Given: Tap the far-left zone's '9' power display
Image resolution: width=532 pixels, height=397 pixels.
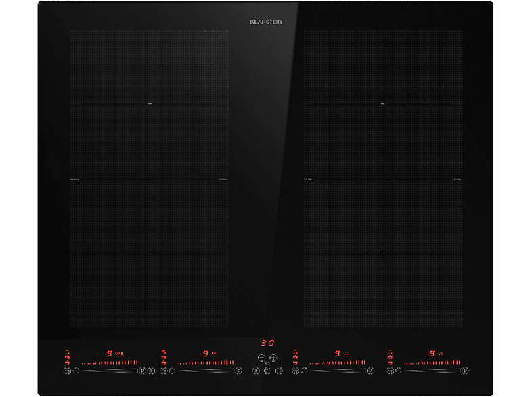Looking at the screenshot, I should pyautogui.click(x=109, y=353).
